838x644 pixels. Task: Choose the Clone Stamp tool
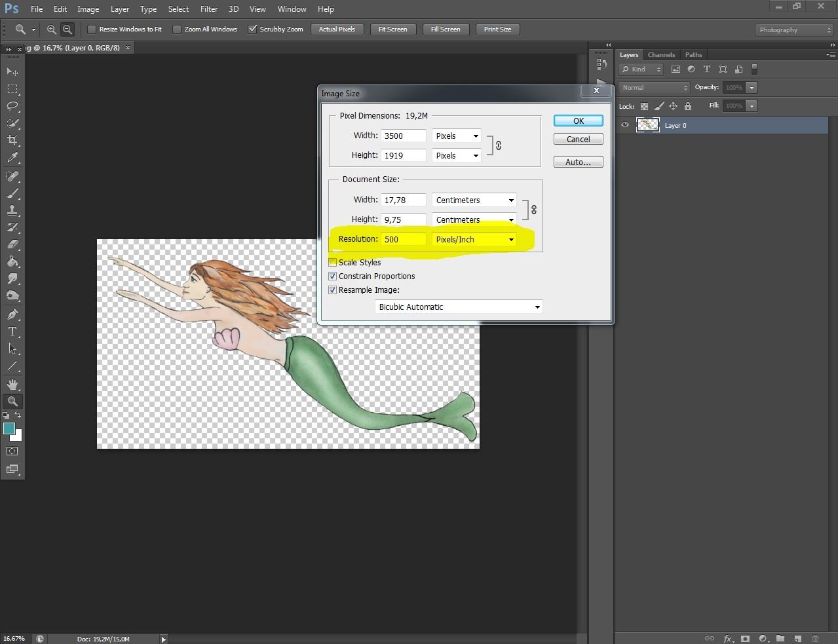click(x=12, y=210)
